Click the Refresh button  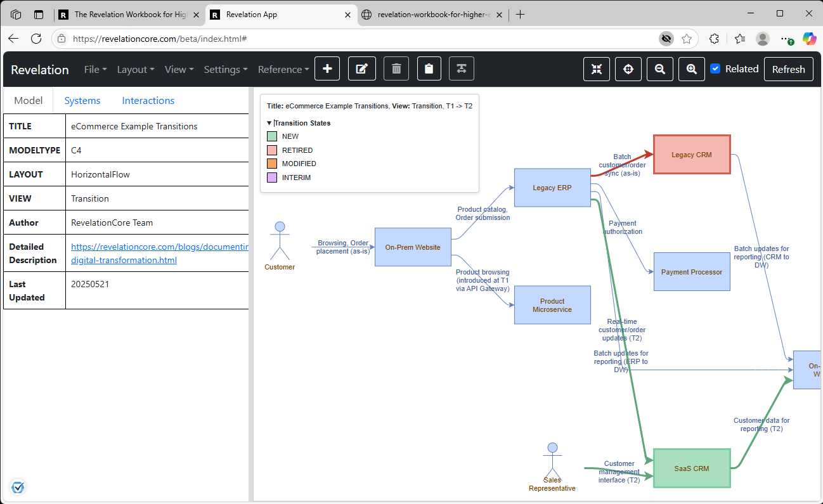click(x=788, y=68)
